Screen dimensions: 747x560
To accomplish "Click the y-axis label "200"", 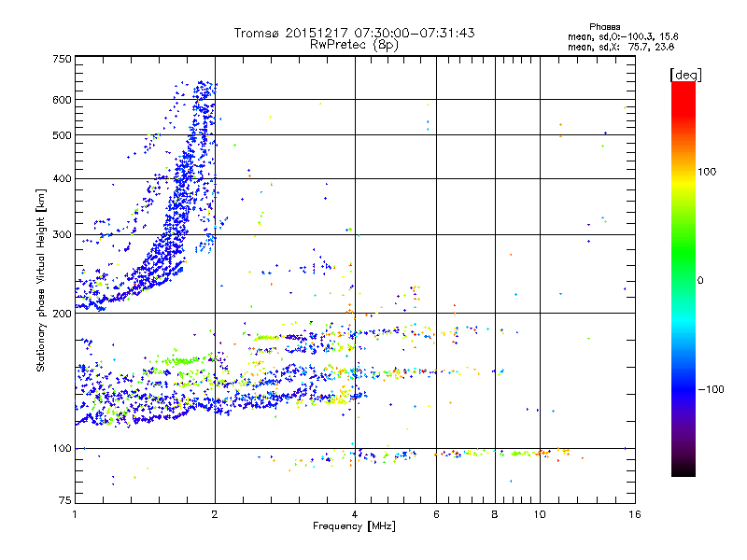I will tap(62, 314).
